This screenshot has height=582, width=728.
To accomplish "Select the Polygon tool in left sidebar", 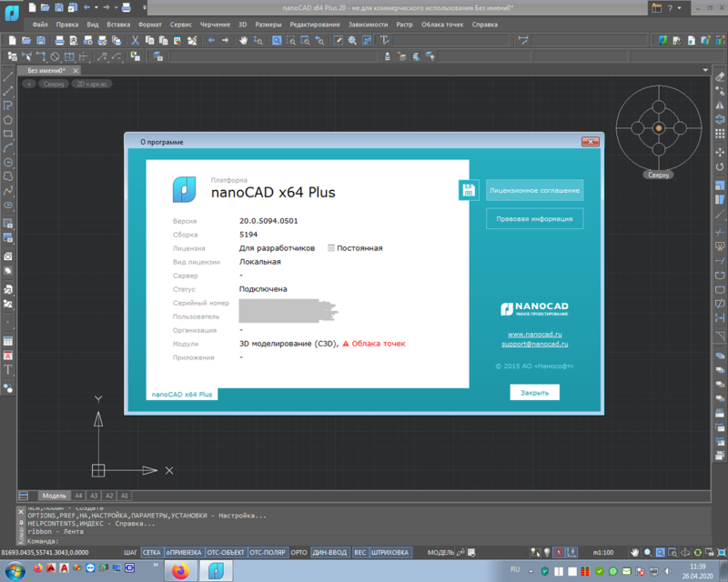I will point(8,120).
